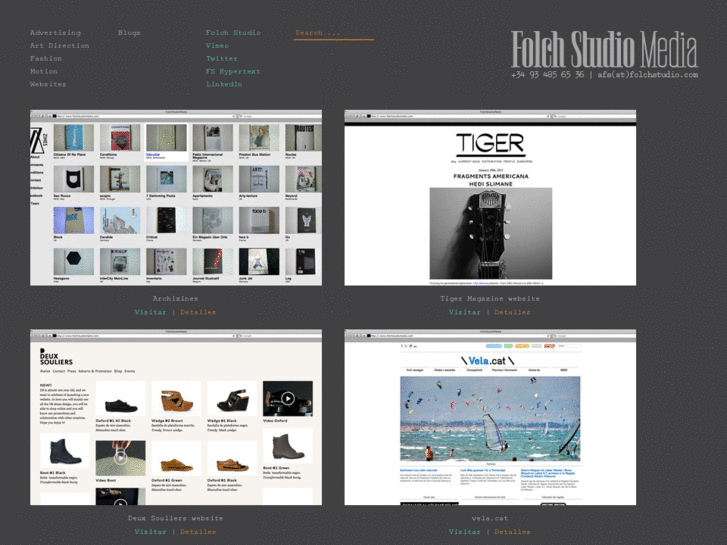Viewport: 727px width, 545px height.
Task: Click the Deux Souliers website caption
Action: click(x=175, y=518)
